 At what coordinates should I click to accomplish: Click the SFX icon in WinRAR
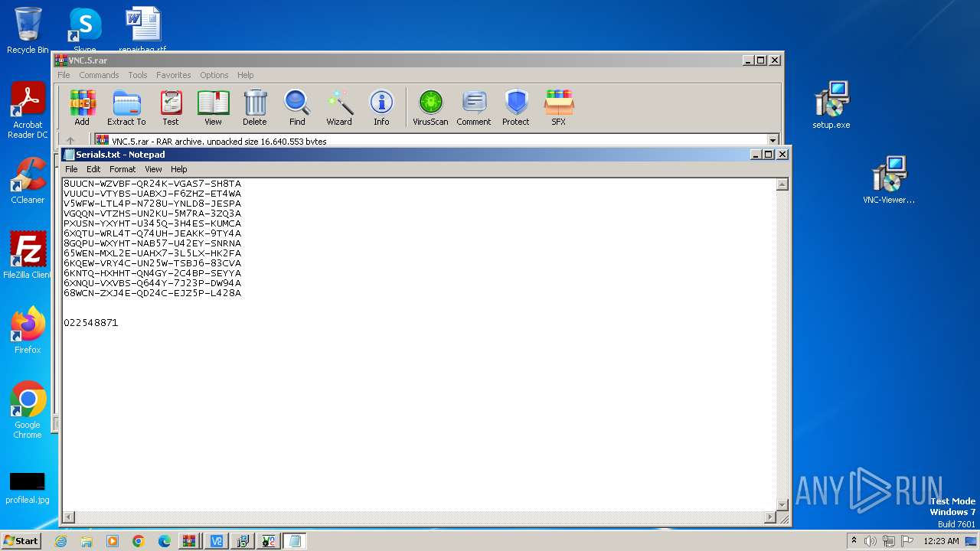[x=559, y=107]
